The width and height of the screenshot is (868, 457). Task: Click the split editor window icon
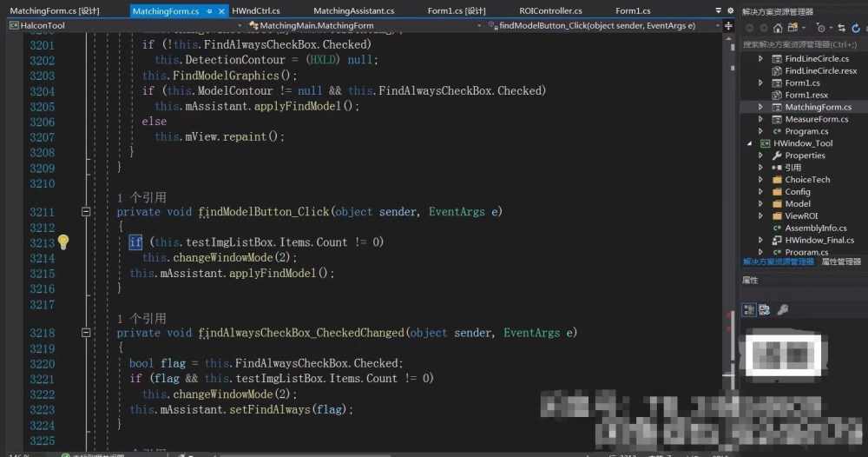728,26
